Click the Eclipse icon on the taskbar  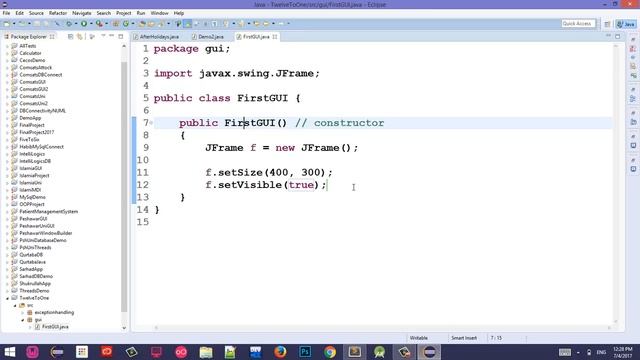[x=429, y=352]
